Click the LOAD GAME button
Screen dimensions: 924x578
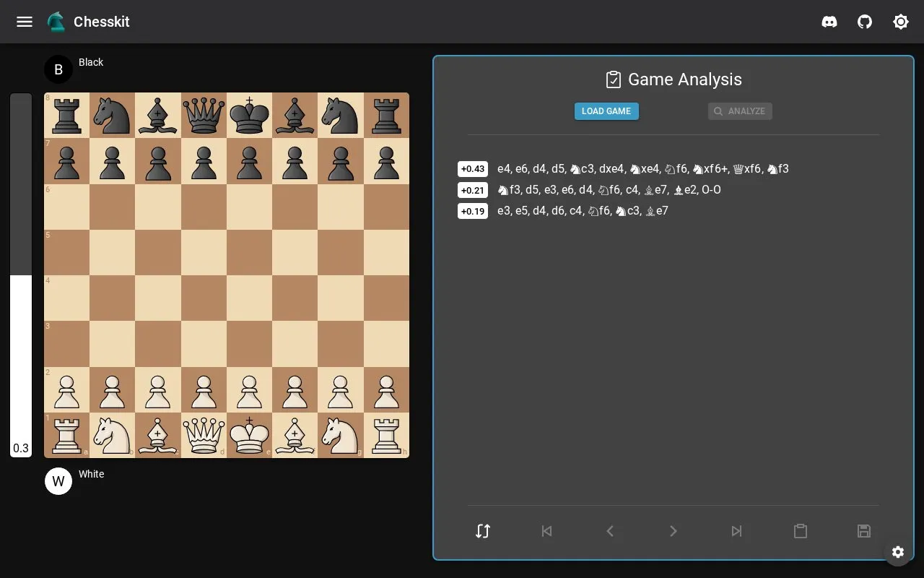[x=606, y=111]
